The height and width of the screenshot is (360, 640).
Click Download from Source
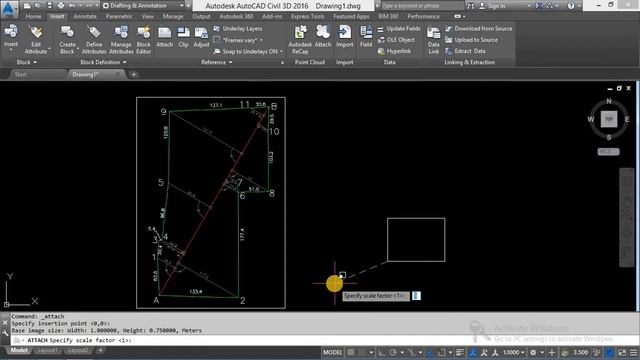[479, 29]
